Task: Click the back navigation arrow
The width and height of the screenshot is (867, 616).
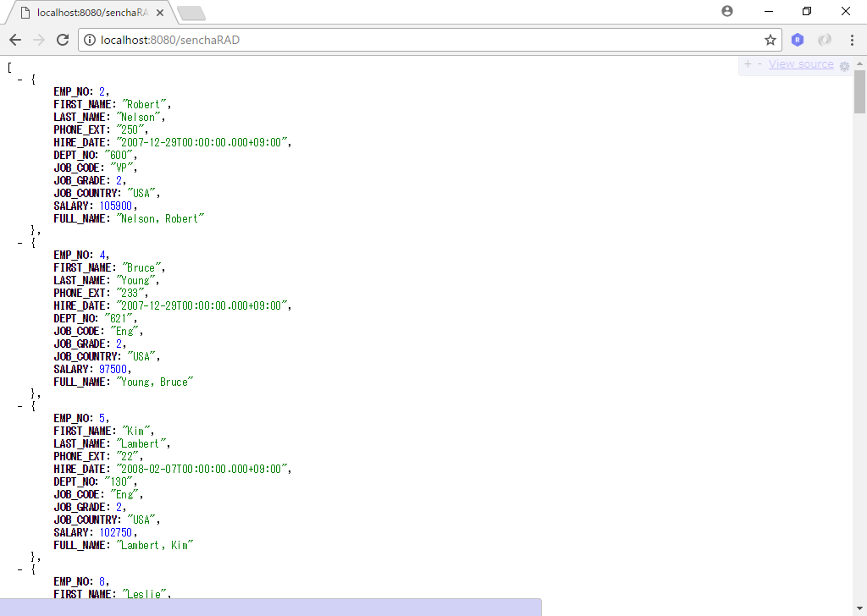Action: 14,39
